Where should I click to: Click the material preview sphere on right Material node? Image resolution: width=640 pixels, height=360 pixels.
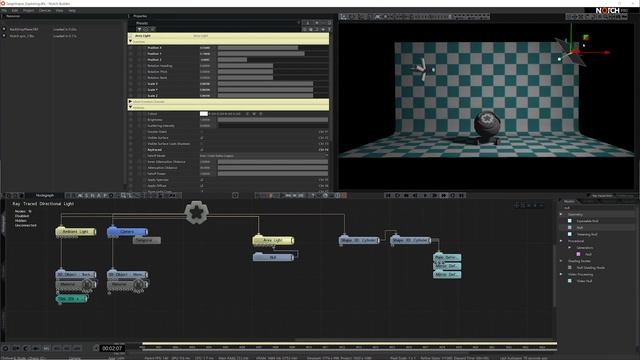tap(139, 284)
